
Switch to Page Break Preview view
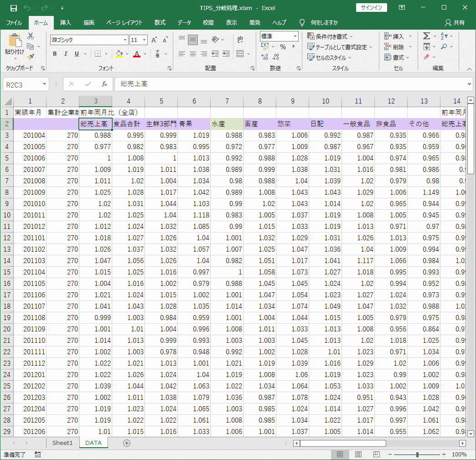click(377, 454)
